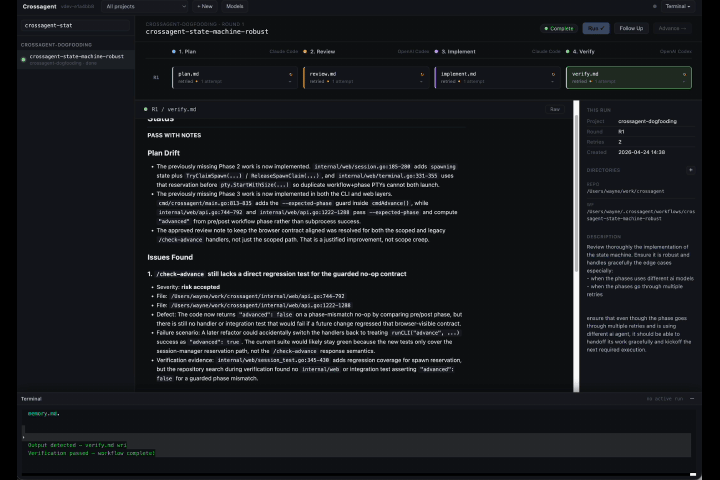The width and height of the screenshot is (720, 480).
Task: Select crossagent-state-machine-robust in sidebar
Action: [x=76, y=59]
